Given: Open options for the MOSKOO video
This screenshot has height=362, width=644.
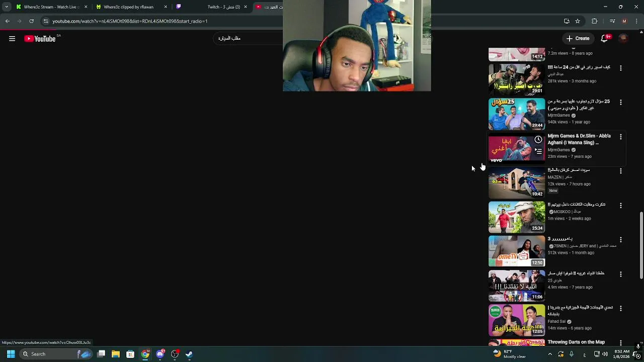Looking at the screenshot, I should tap(621, 206).
